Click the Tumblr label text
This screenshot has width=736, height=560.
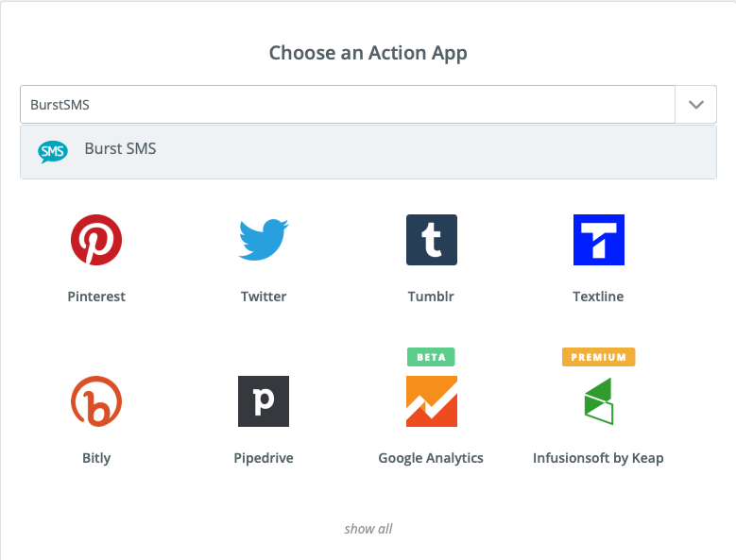pos(431,297)
